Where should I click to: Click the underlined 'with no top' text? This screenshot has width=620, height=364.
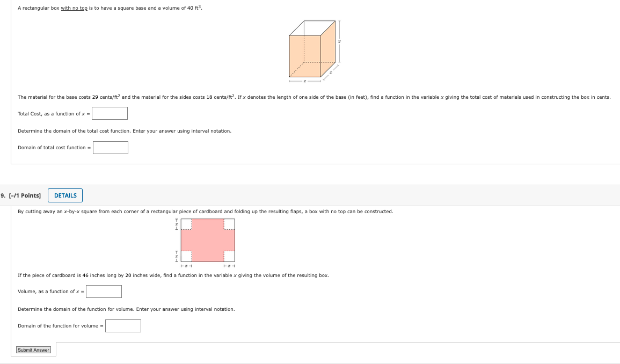click(73, 8)
